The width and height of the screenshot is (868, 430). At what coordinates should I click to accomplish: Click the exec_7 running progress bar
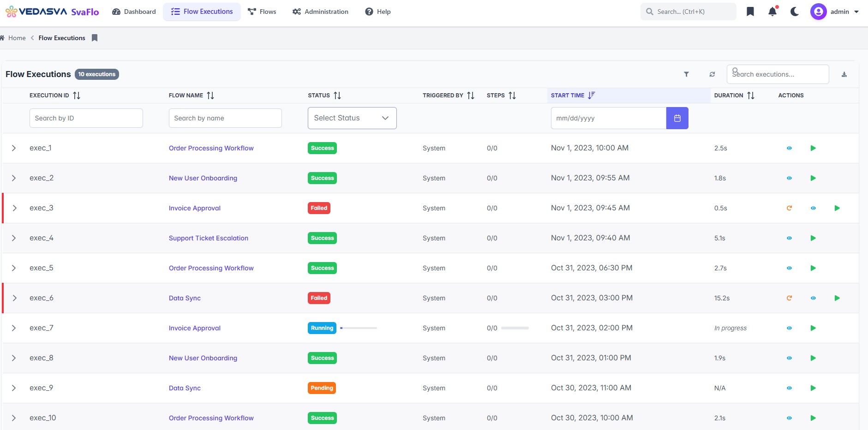coord(359,328)
